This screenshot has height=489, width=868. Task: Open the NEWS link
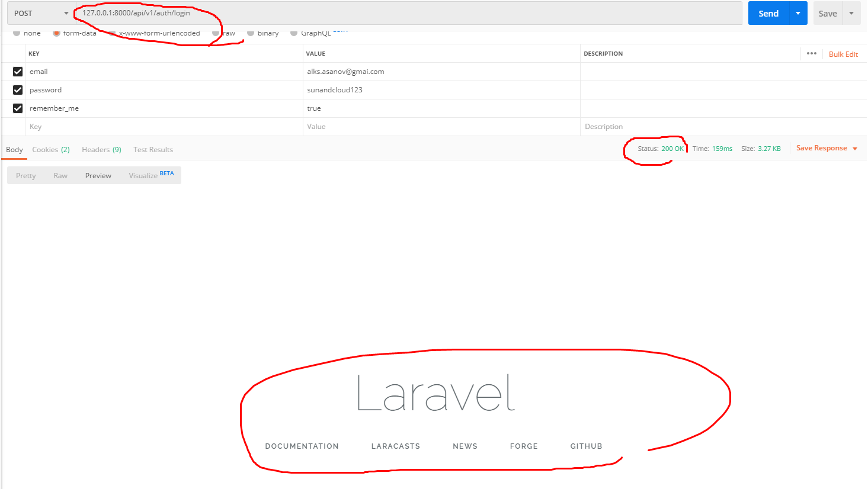[x=465, y=446]
